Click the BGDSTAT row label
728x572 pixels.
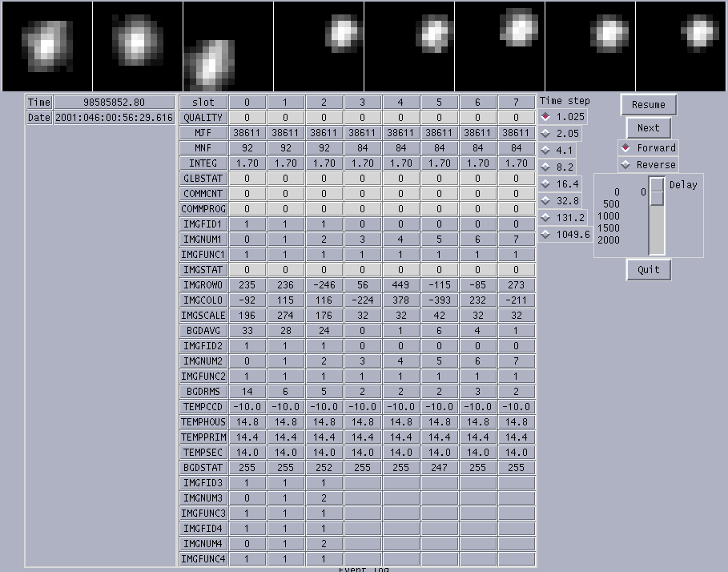point(203,468)
